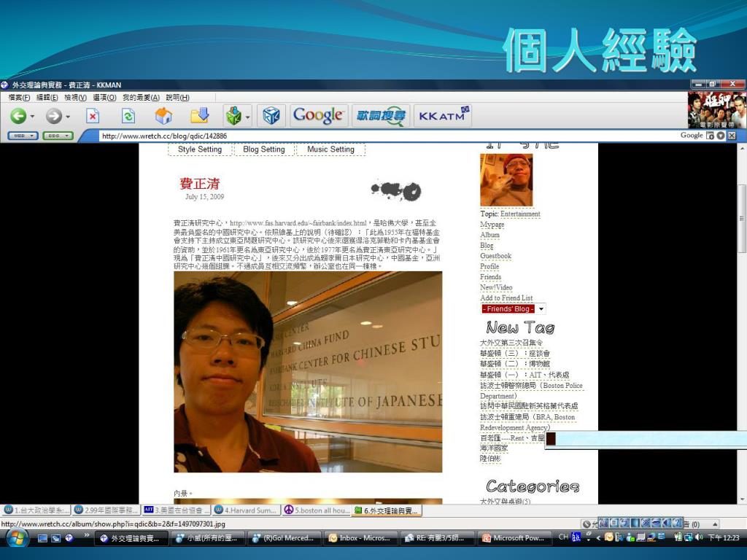Open the forward button history dropdown
Screen dimensions: 747x560
(68, 116)
